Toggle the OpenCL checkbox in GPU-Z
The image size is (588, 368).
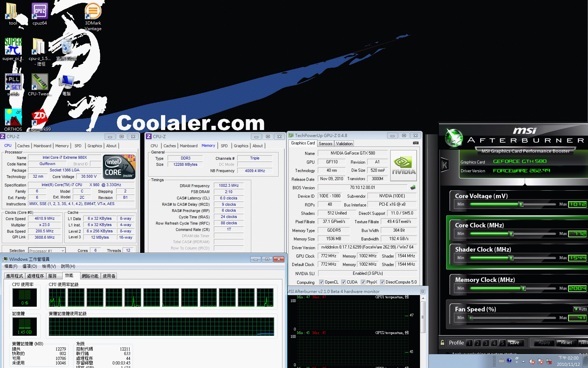(x=321, y=282)
